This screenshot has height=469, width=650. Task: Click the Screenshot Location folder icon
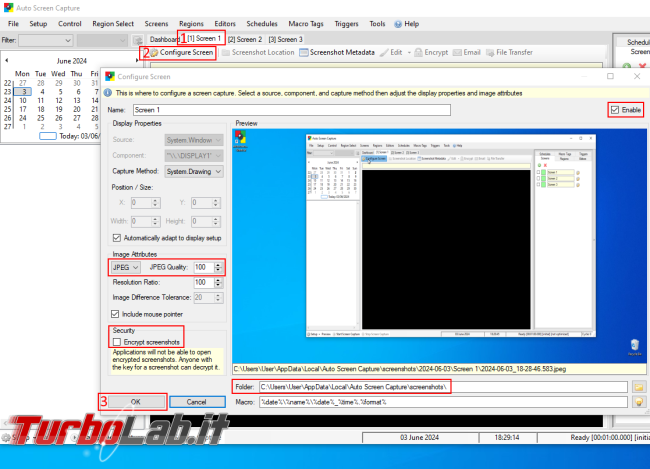(226, 52)
